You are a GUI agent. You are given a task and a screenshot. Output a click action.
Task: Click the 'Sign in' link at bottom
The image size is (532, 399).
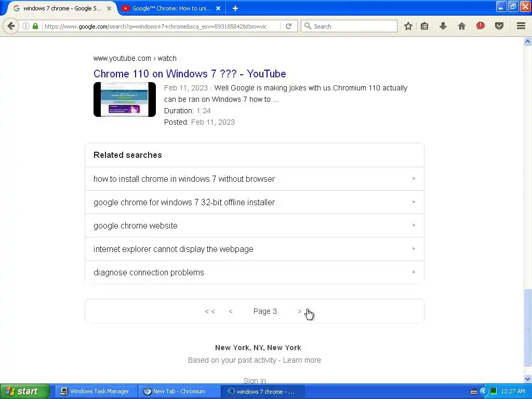click(255, 381)
